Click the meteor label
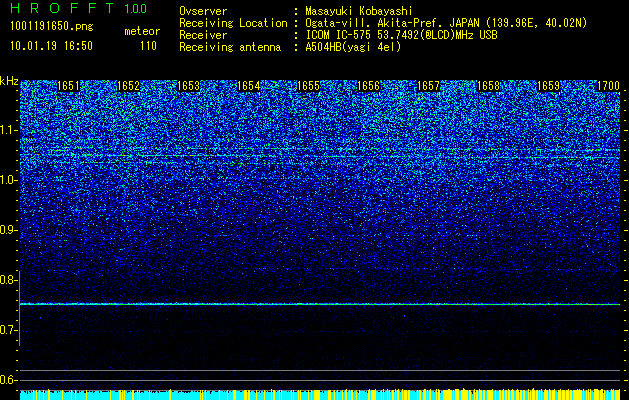629x400 pixels. 142,31
